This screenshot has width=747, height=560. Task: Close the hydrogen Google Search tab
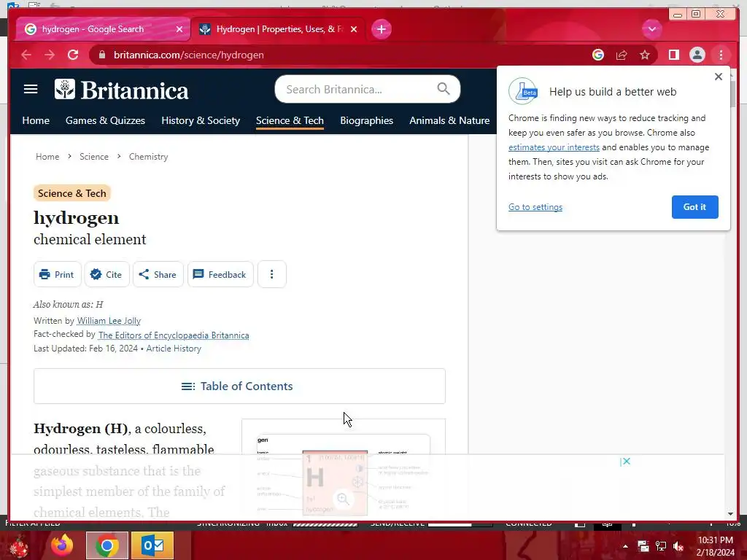coord(179,29)
